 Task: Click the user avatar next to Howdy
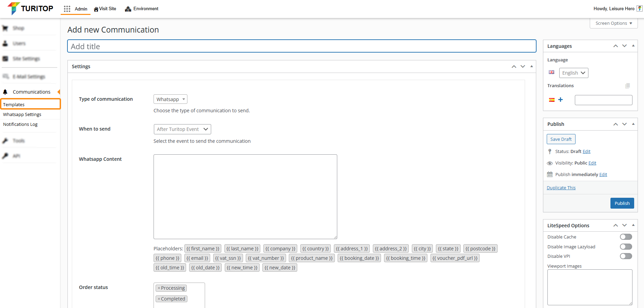(x=639, y=8)
